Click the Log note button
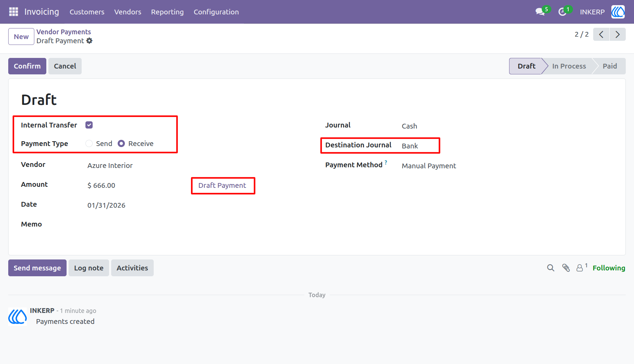This screenshot has width=634, height=364. point(89,268)
